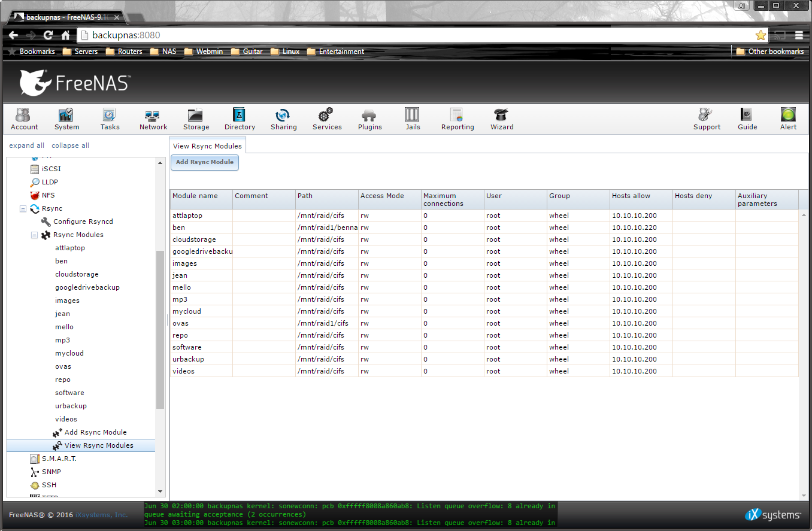Select LLDP in the sidebar tree
Image resolution: width=812 pixels, height=531 pixels.
point(50,182)
